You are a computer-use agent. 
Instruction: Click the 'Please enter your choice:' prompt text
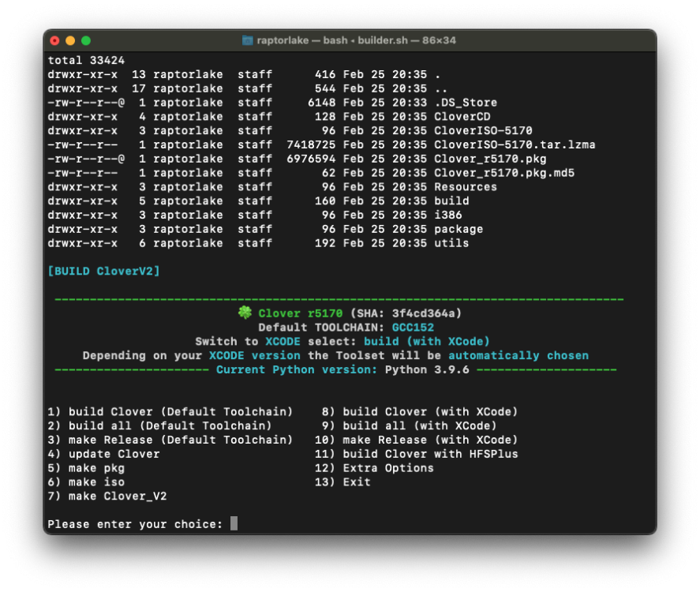point(135,525)
